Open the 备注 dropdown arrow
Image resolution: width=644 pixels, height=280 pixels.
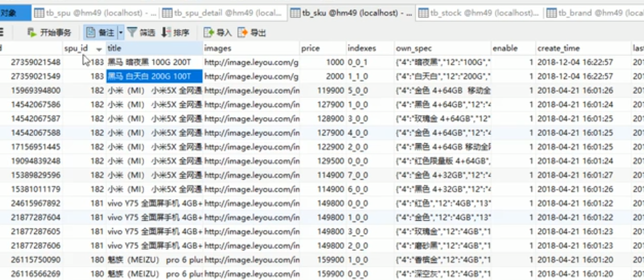[121, 32]
